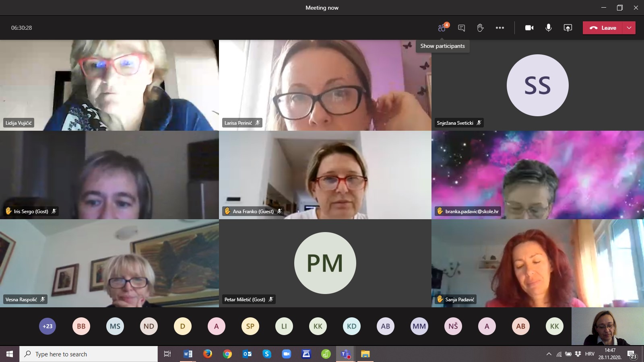This screenshot has width=644, height=362.
Task: Click the SP participant avatar
Action: tap(250, 326)
